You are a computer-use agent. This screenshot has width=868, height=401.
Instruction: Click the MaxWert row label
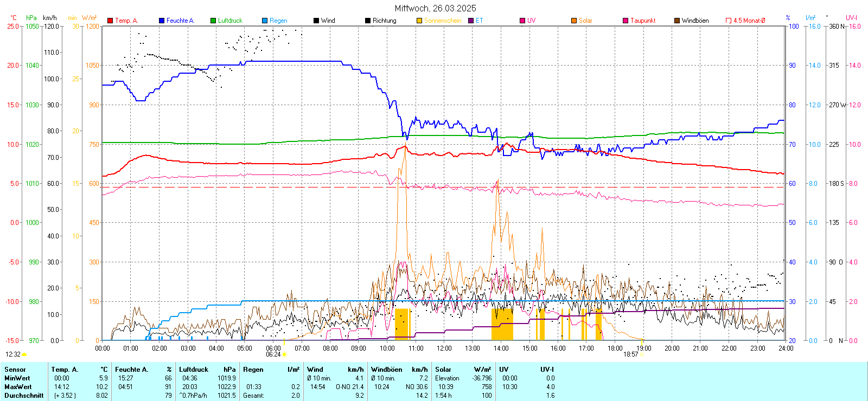(x=18, y=387)
